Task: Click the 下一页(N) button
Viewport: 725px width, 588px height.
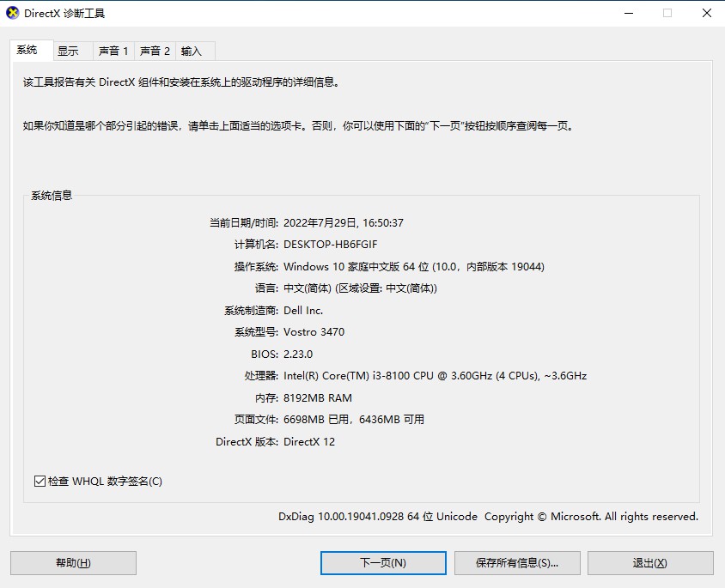Action: click(383, 563)
